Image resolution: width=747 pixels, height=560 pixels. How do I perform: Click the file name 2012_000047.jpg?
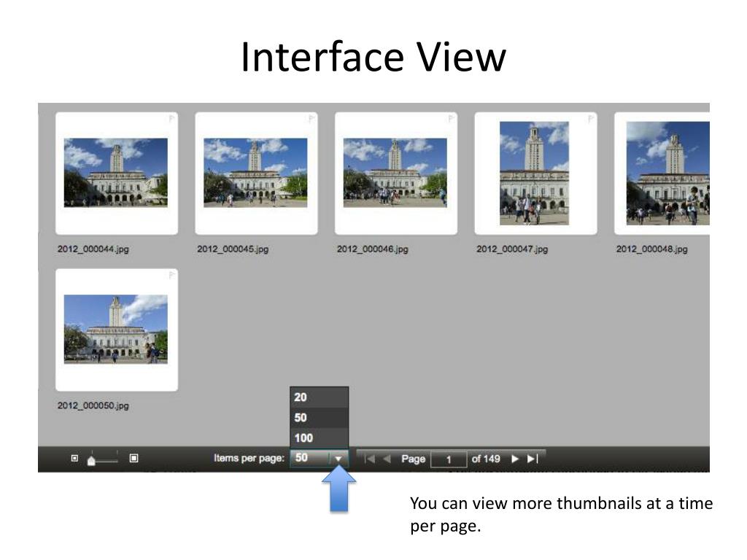(512, 249)
